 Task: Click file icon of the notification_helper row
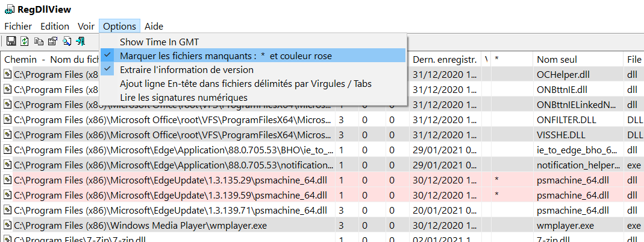coord(8,165)
